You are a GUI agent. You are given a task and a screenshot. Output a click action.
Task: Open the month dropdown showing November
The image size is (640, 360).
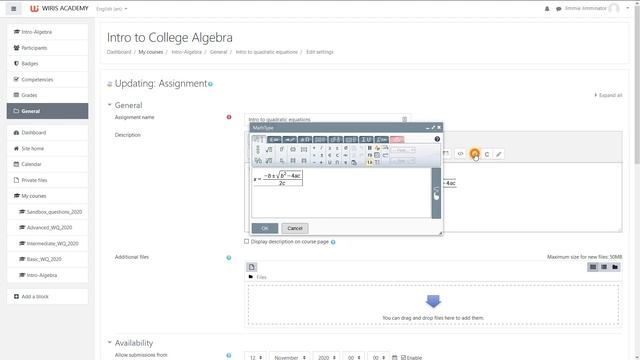point(289,357)
